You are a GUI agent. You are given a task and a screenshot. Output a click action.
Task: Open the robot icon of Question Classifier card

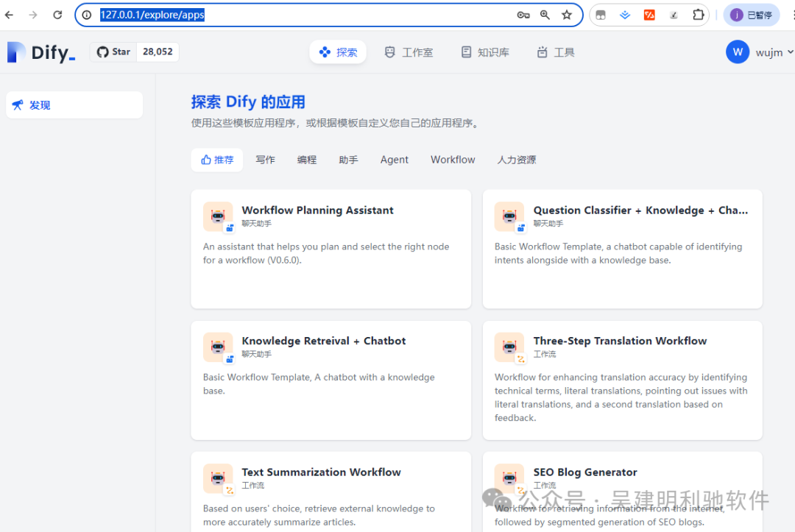[x=509, y=216]
